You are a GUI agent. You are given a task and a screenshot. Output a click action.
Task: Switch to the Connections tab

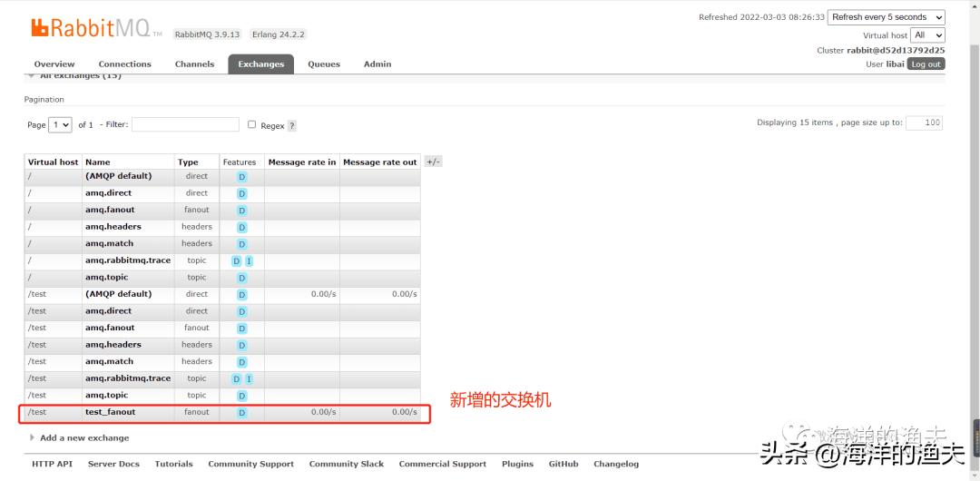[x=125, y=64]
